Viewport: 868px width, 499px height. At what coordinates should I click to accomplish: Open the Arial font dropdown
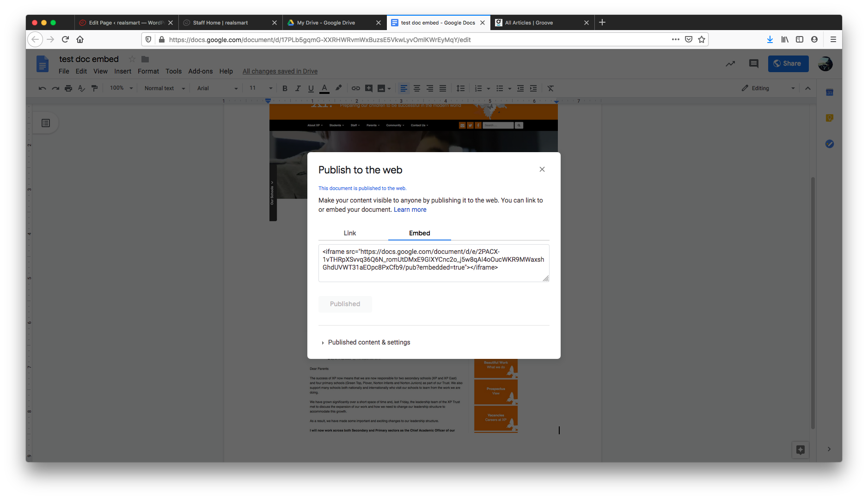pyautogui.click(x=217, y=88)
